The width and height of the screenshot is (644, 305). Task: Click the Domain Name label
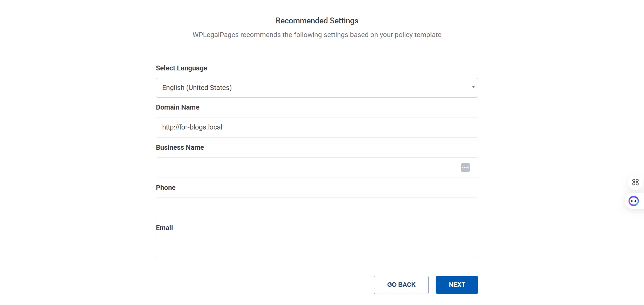pos(177,107)
